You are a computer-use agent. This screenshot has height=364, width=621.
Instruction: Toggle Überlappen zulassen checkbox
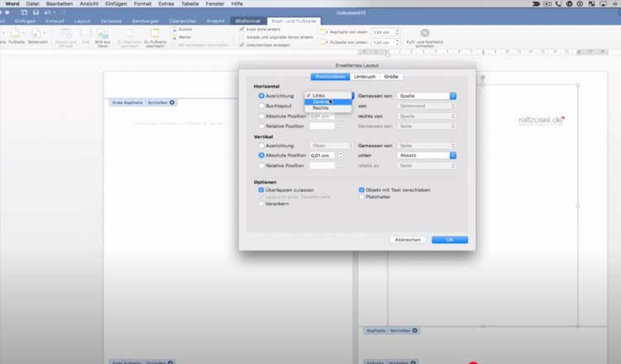tap(261, 190)
